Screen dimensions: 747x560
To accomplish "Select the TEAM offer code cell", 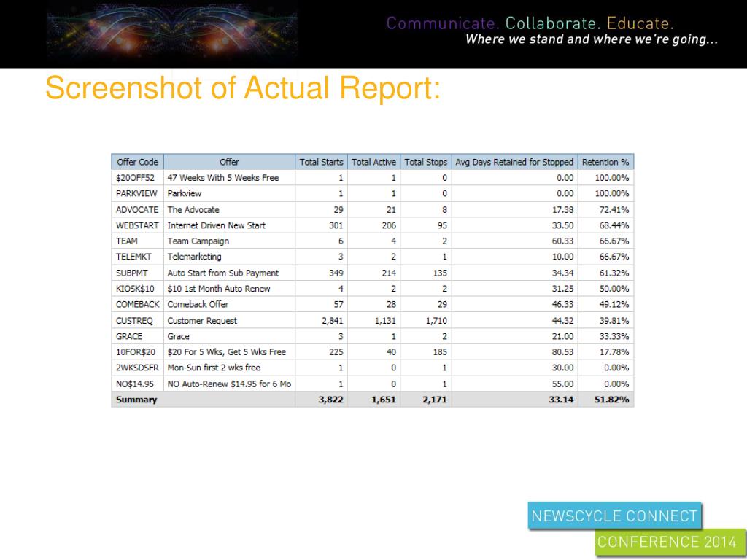I will [x=137, y=241].
